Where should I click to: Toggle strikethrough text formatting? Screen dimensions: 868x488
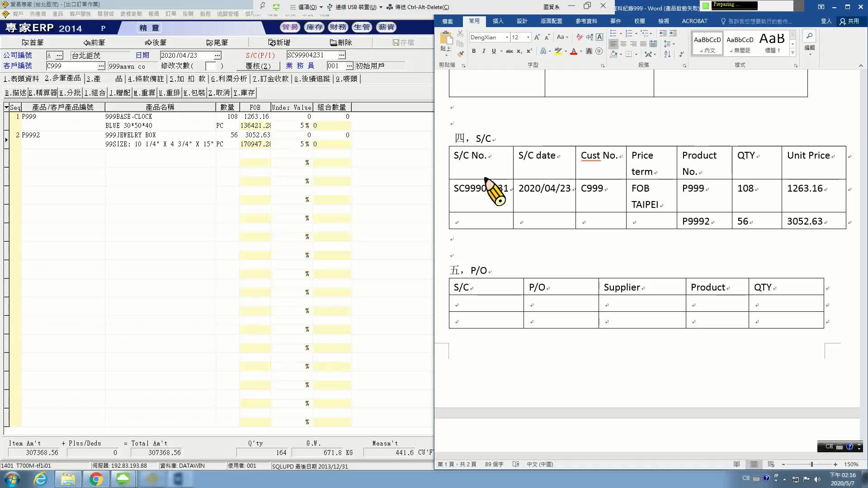tap(509, 51)
